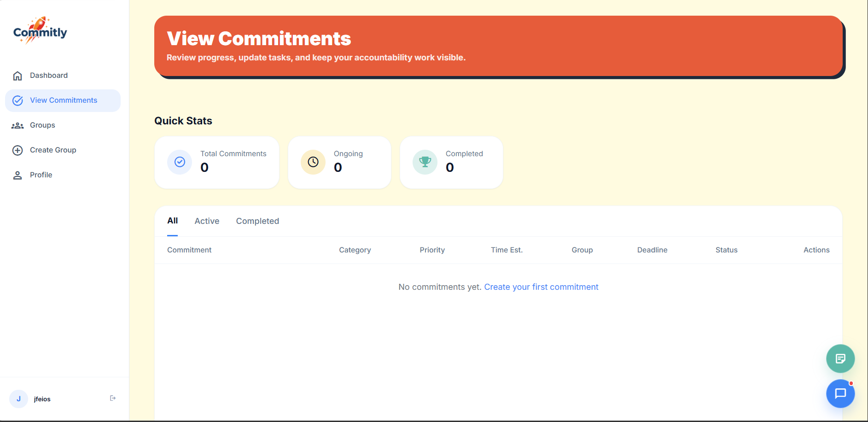Click Create your first commitment link
Image resolution: width=868 pixels, height=422 pixels.
pyautogui.click(x=541, y=287)
